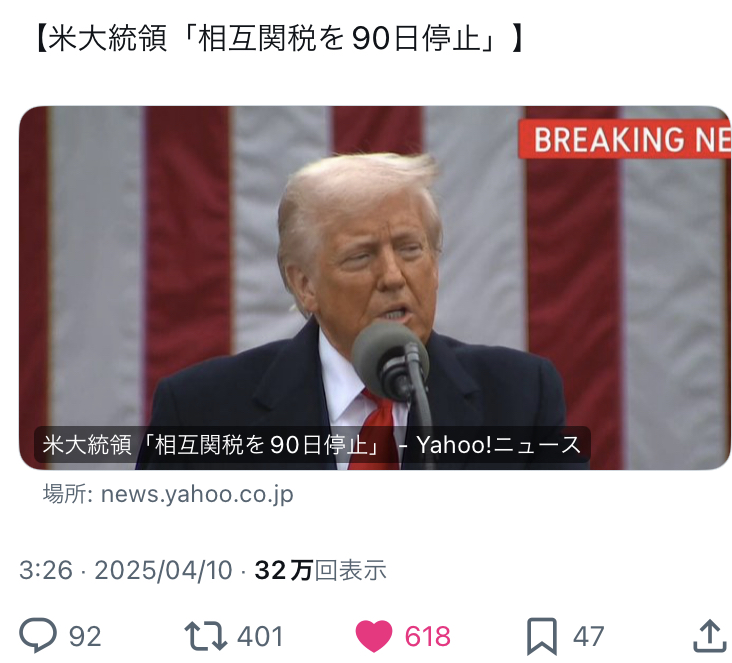Viewport: 732px width, 663px height.
Task: Unlike the post via pink heart icon
Action: tap(373, 636)
